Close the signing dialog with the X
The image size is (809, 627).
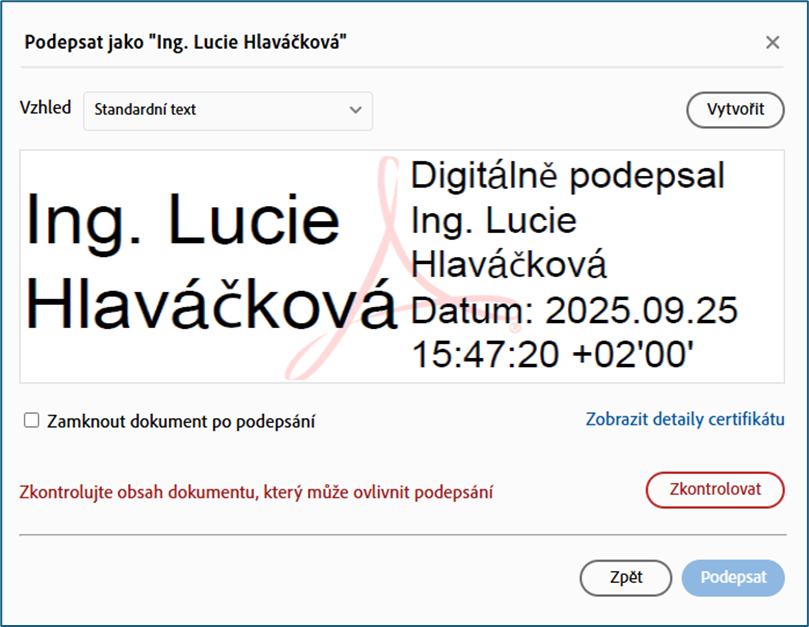click(x=772, y=42)
